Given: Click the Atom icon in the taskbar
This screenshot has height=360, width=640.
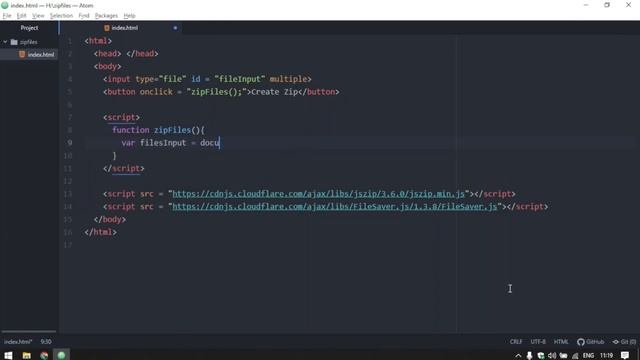Looking at the screenshot, I should [x=61, y=356].
